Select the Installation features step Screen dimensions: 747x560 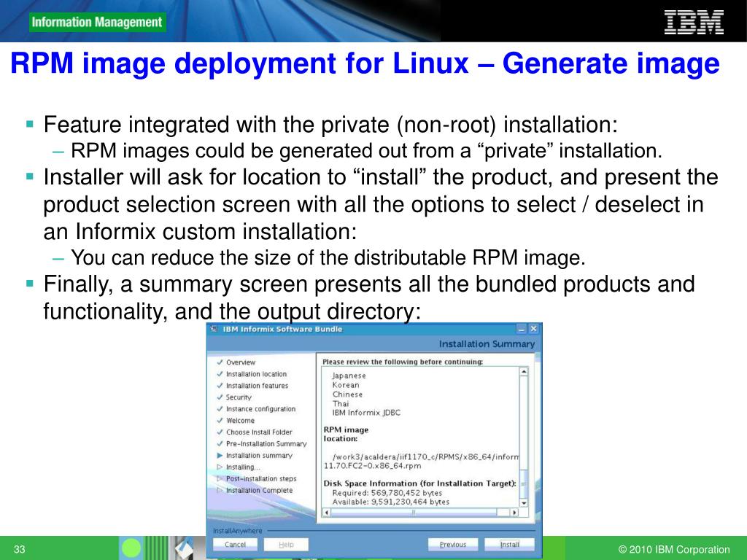[x=258, y=386]
